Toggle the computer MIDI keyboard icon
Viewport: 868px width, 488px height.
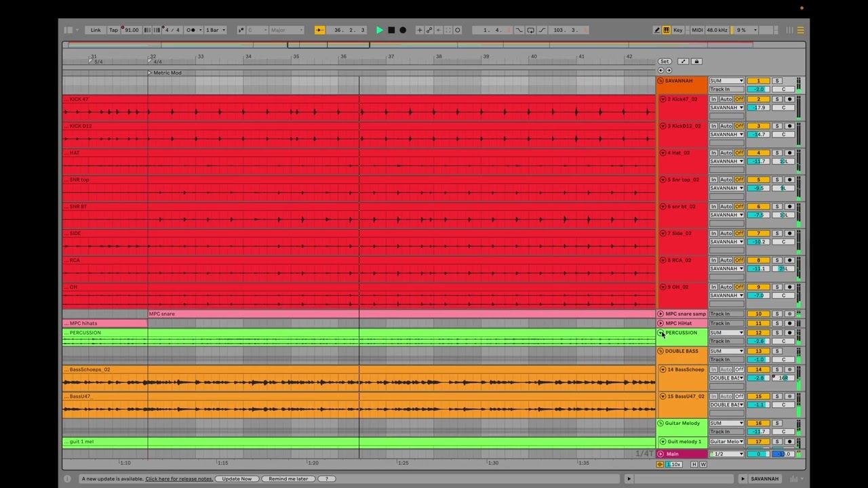[667, 30]
